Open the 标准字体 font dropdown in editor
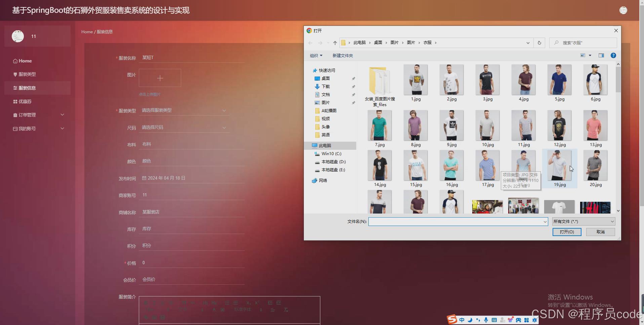The width and height of the screenshot is (644, 325). tap(248, 310)
